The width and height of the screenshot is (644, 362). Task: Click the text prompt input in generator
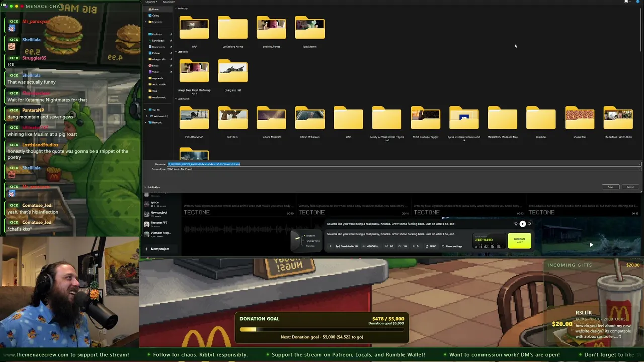click(x=391, y=234)
